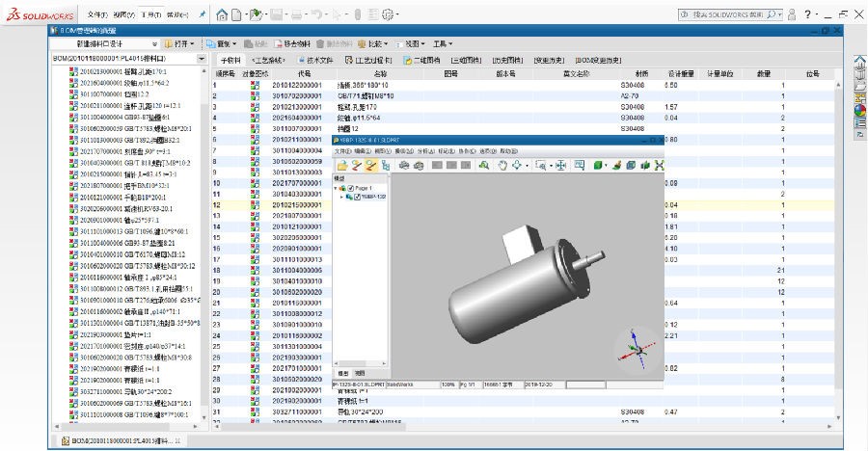Open the 文件(F) menu in SolidWorks menu bar
Viewport: 868px width, 451px height.
pyautogui.click(x=96, y=15)
